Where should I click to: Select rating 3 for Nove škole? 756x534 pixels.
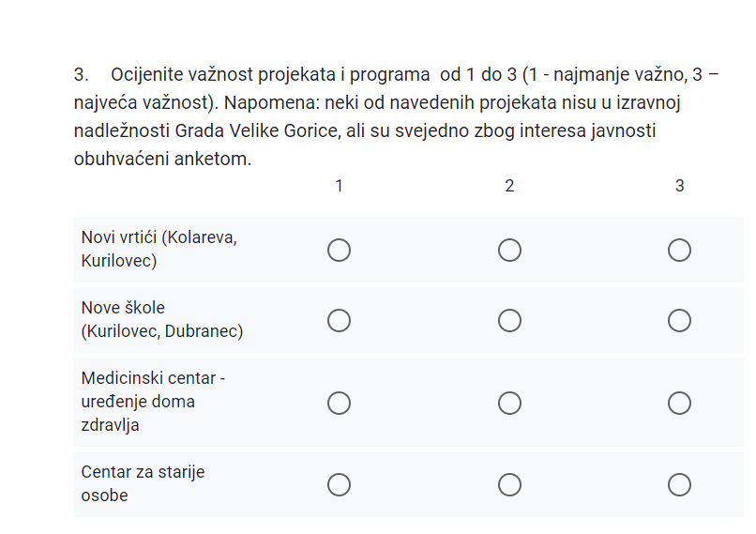click(x=679, y=320)
